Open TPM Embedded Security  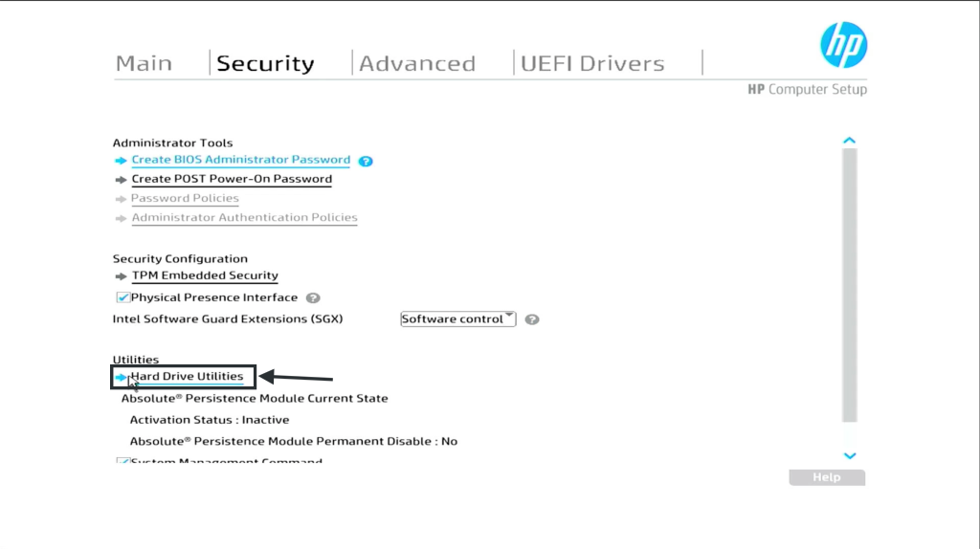(x=205, y=275)
